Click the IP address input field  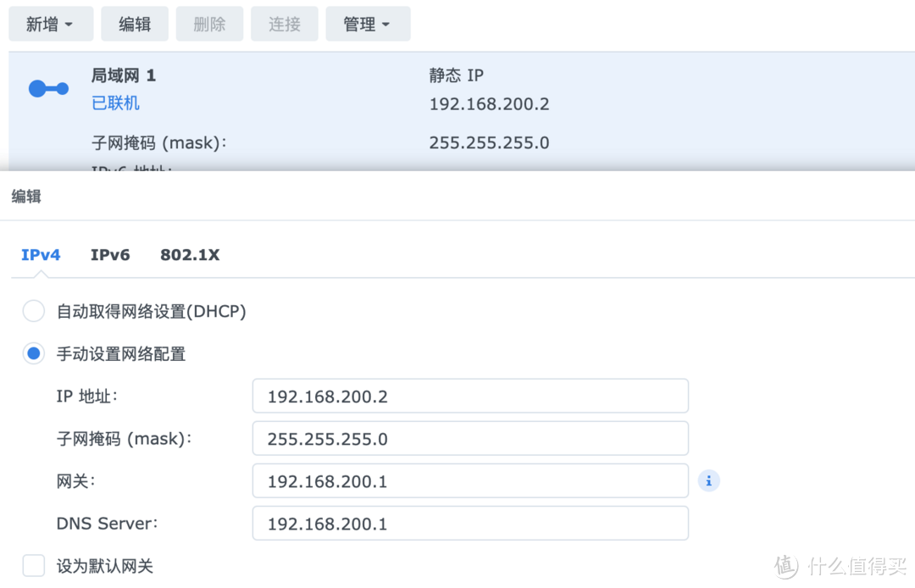pyautogui.click(x=470, y=397)
